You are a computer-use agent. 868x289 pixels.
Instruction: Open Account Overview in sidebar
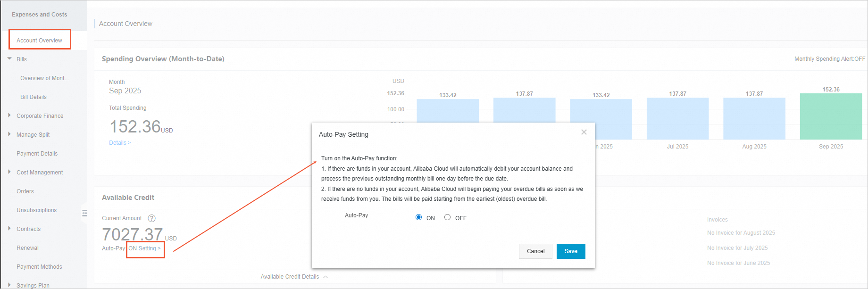pyautogui.click(x=40, y=40)
